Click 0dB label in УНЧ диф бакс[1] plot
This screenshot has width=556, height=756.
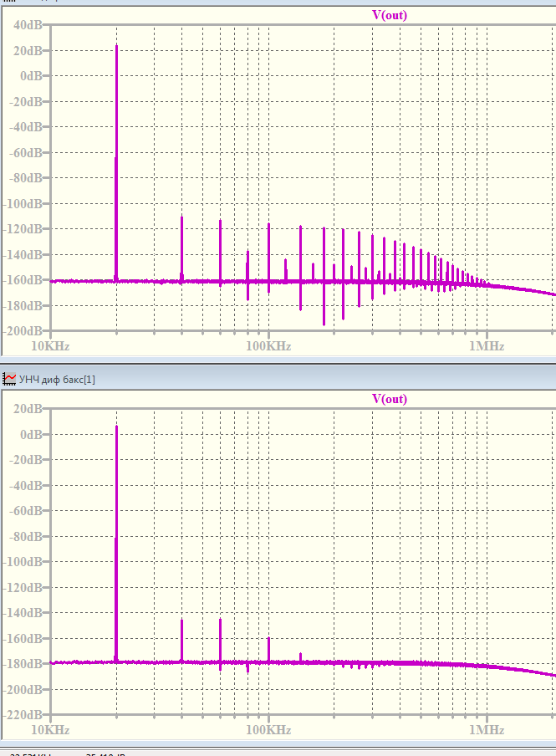(x=31, y=434)
